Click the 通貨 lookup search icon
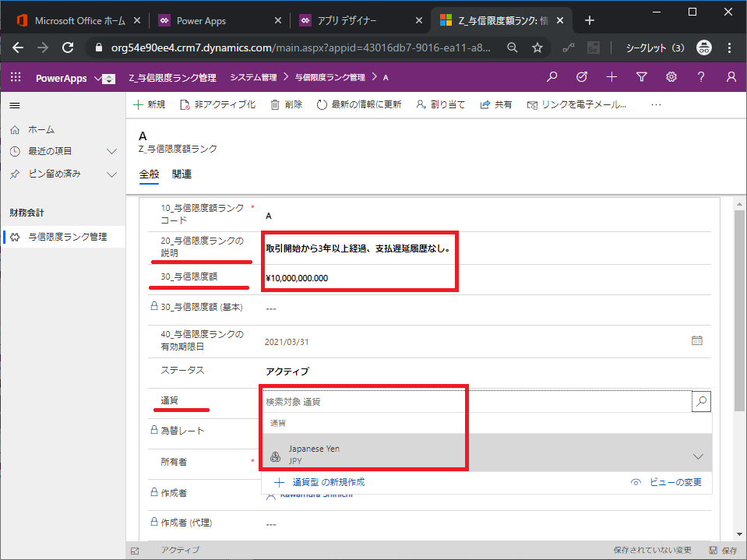 (701, 402)
